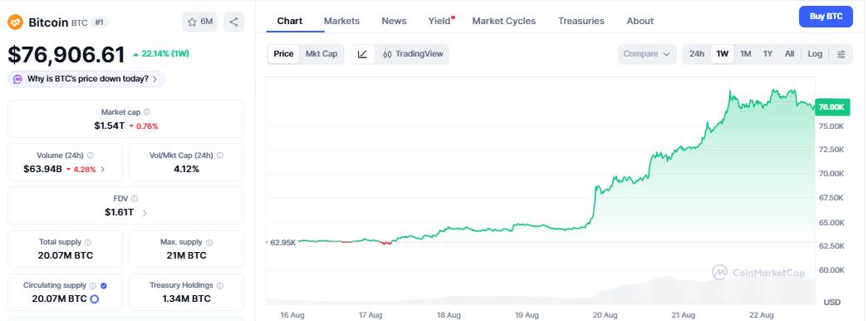The height and width of the screenshot is (321, 868).
Task: Toggle chart to Mkt Cap view
Action: tap(321, 54)
